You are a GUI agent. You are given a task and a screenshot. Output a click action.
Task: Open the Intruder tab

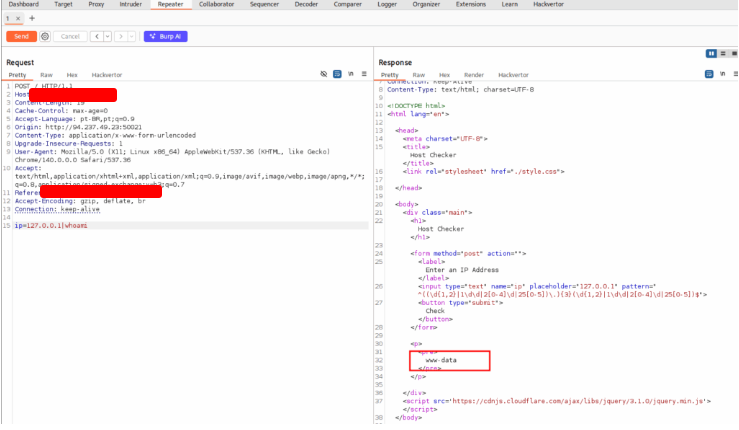130,4
